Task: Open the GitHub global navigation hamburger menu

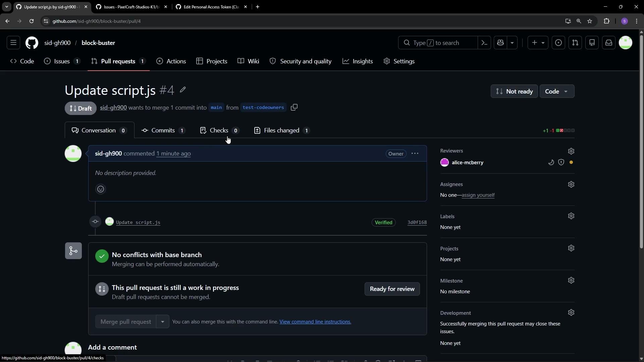Action: pos(13,43)
